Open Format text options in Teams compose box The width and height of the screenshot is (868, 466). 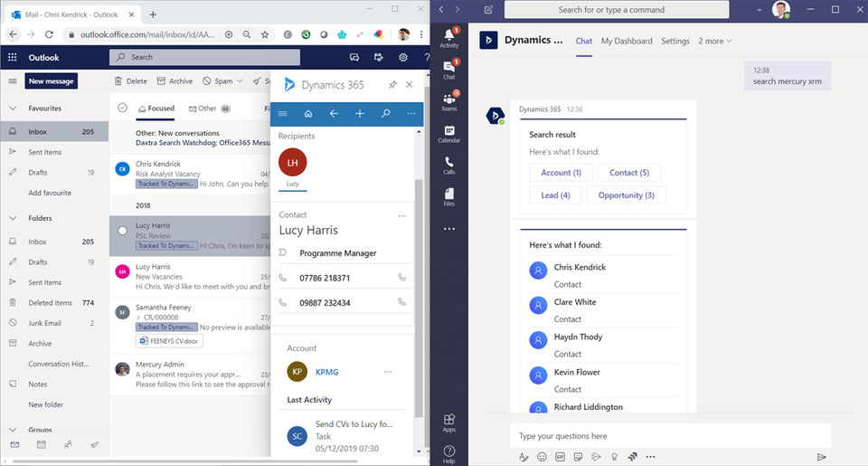point(524,457)
